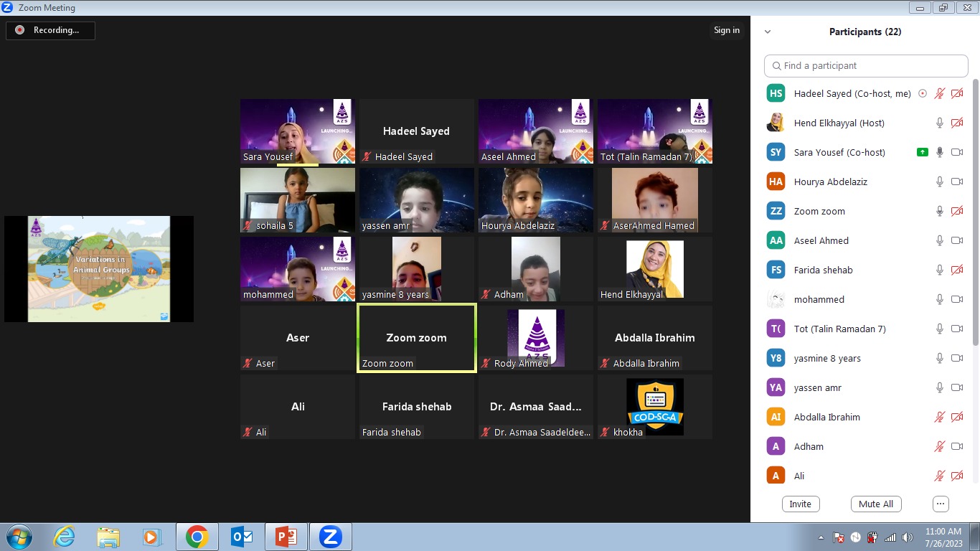Toggle Aseel Ahmed's camera in participants list

pos(956,241)
